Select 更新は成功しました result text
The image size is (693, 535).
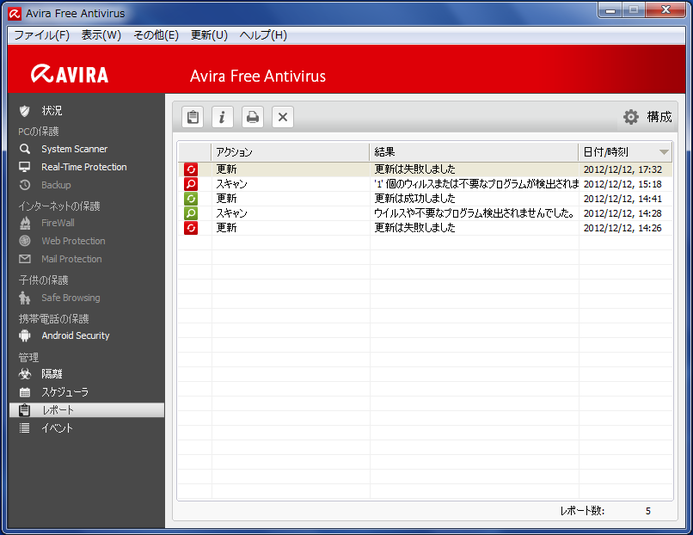coord(415,198)
